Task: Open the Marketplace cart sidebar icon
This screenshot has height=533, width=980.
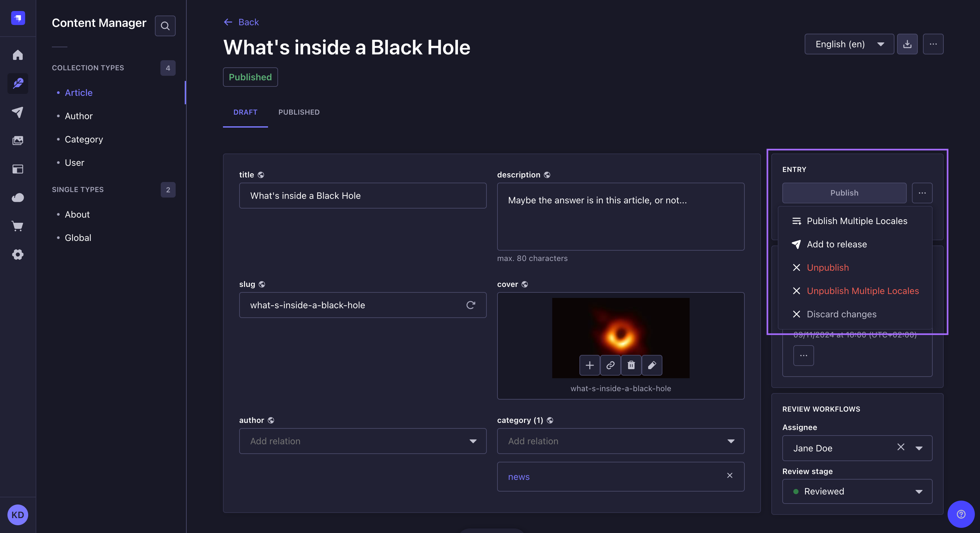Action: [x=17, y=226]
